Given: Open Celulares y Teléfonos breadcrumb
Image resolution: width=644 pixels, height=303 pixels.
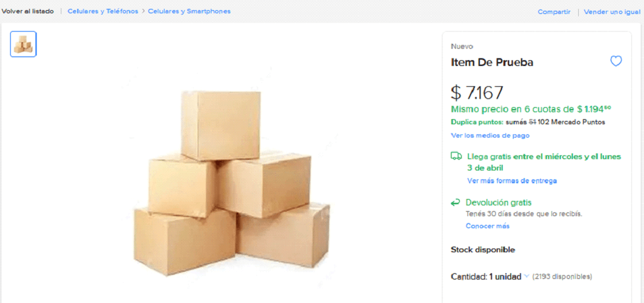Looking at the screenshot, I should point(103,11).
